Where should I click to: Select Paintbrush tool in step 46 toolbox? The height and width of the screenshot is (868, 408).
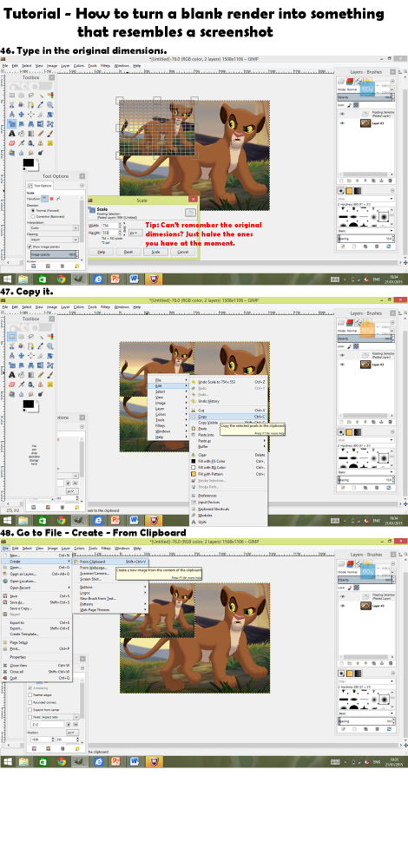tap(50, 134)
